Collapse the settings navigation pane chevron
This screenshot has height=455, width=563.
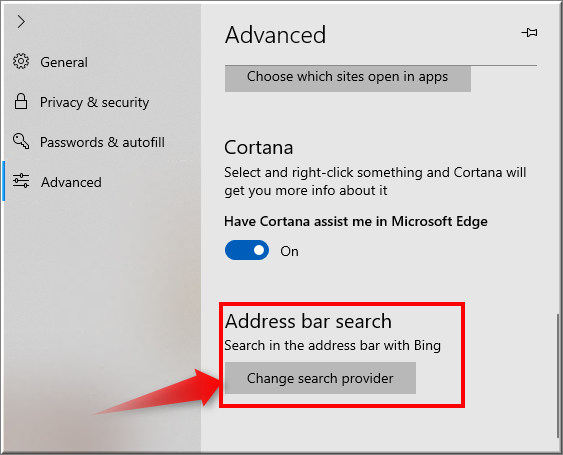pyautogui.click(x=21, y=22)
